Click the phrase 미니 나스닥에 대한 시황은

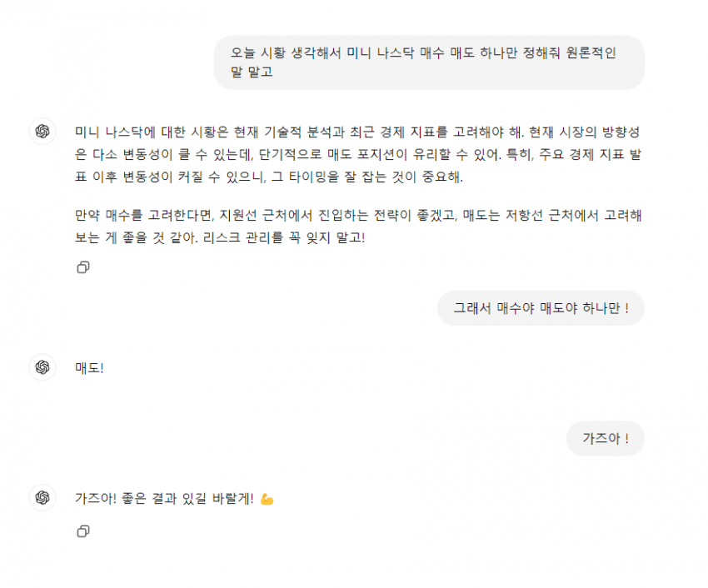pos(152,132)
